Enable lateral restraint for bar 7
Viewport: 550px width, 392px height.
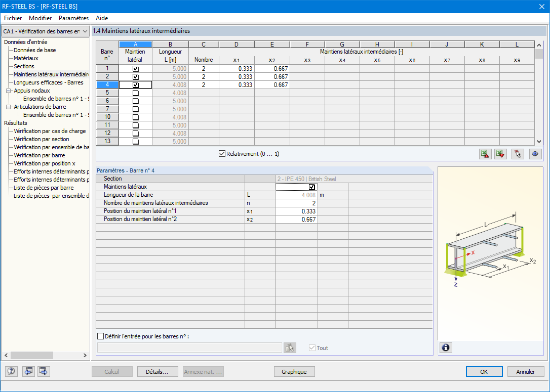[x=135, y=109]
